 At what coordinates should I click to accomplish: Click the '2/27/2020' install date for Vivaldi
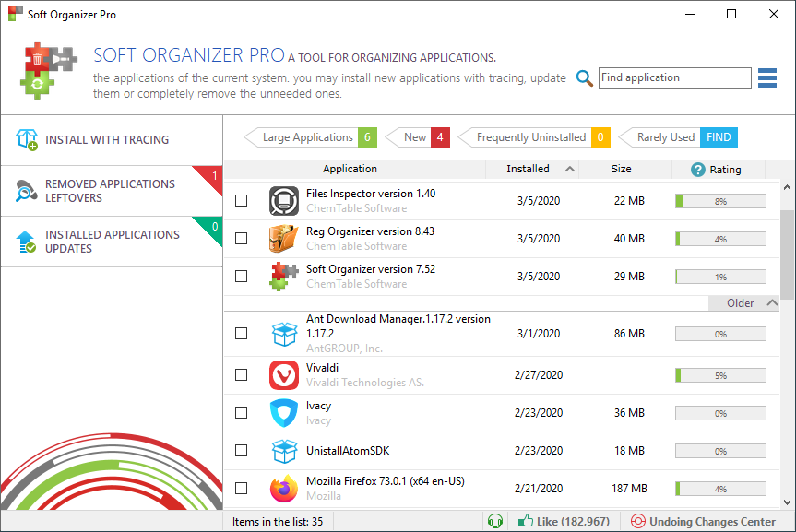tap(539, 375)
